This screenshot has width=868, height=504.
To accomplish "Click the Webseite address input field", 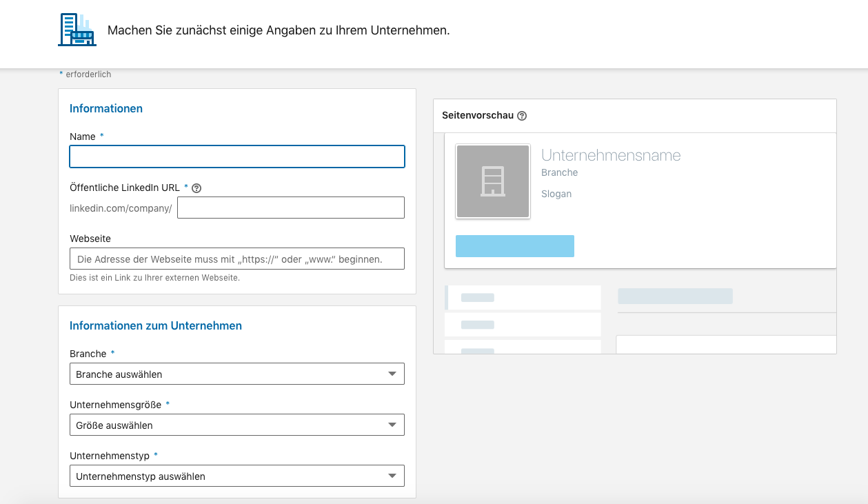I will 237,259.
